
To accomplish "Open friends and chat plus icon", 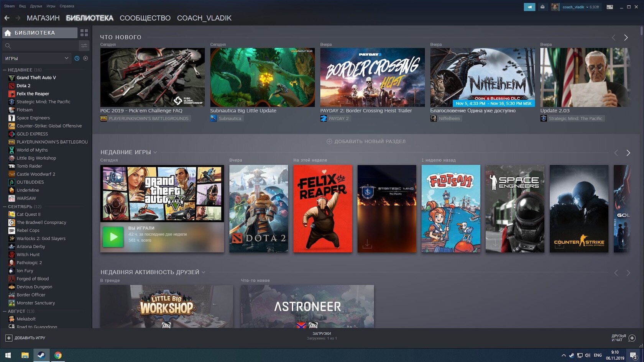I will point(632,338).
